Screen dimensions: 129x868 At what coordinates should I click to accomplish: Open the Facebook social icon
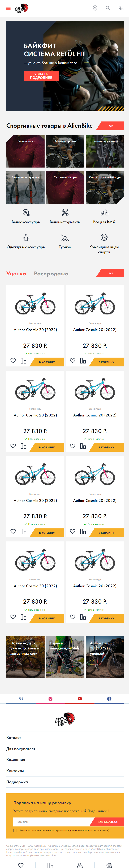coord(109,699)
